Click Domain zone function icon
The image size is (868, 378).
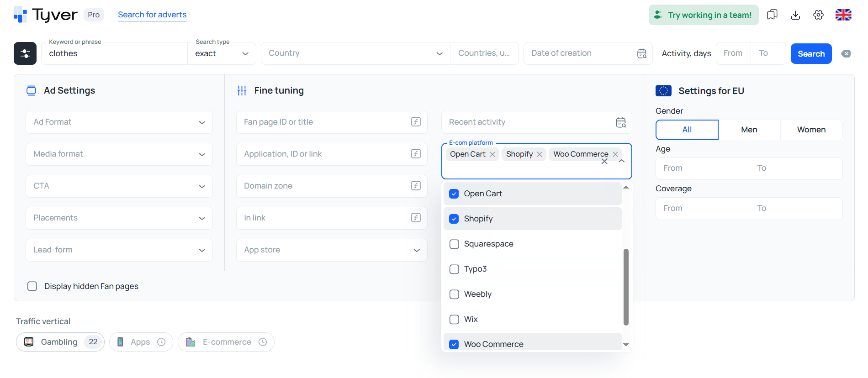click(416, 186)
